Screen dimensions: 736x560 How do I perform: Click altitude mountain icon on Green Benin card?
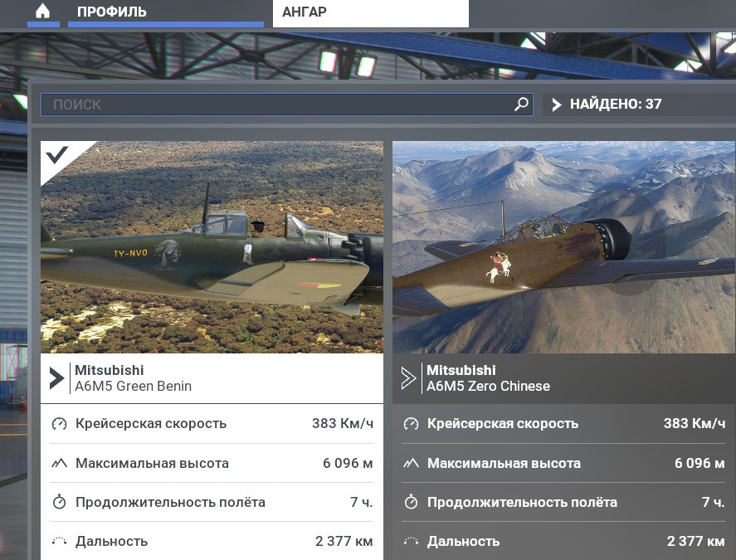click(59, 463)
